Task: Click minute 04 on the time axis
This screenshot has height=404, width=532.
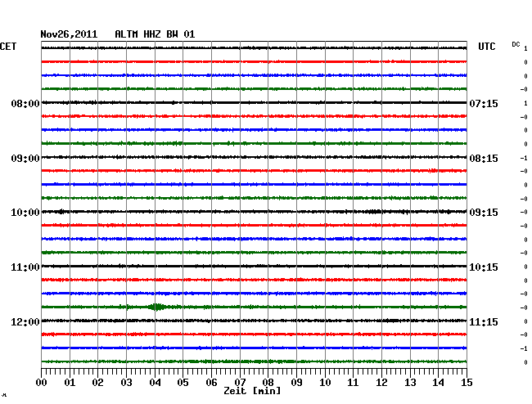Action: tap(155, 383)
